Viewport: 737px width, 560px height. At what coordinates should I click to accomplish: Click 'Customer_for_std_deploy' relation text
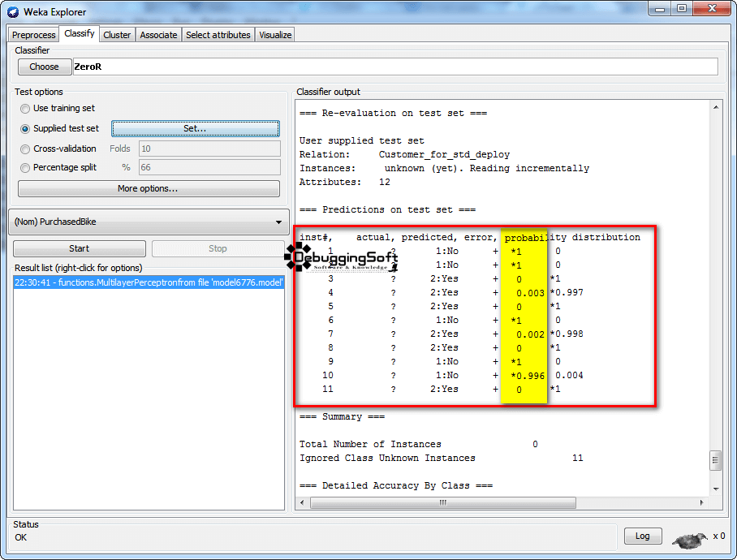coord(444,154)
